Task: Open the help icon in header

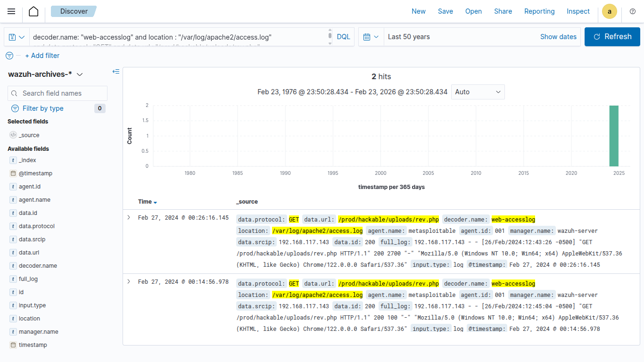Action: (633, 11)
